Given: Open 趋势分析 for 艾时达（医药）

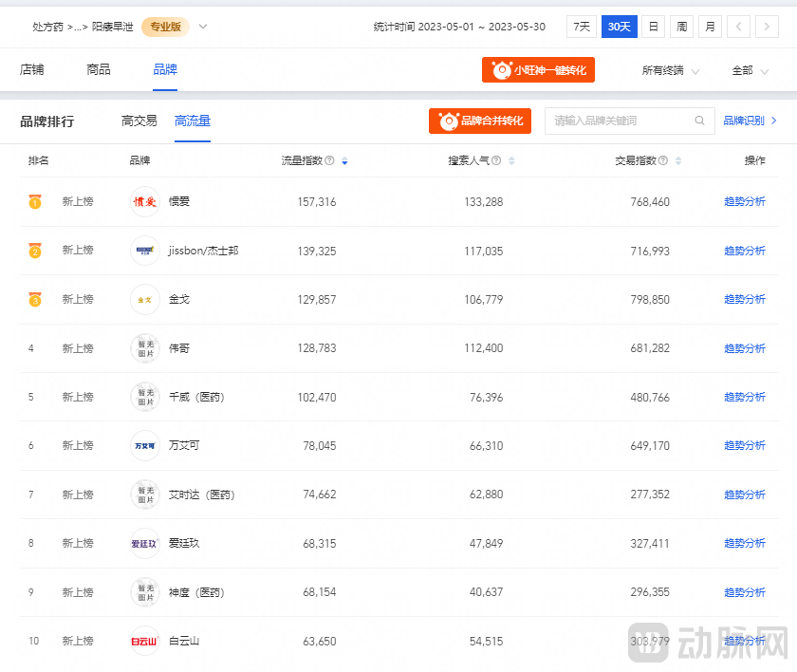Looking at the screenshot, I should pyautogui.click(x=745, y=495).
